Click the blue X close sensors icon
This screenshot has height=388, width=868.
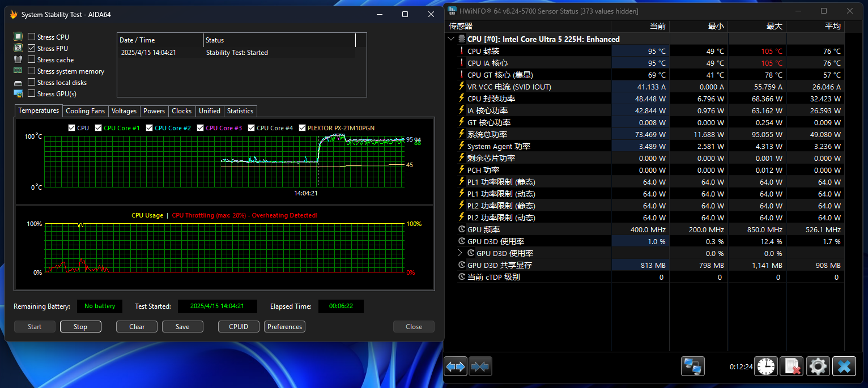pyautogui.click(x=844, y=366)
